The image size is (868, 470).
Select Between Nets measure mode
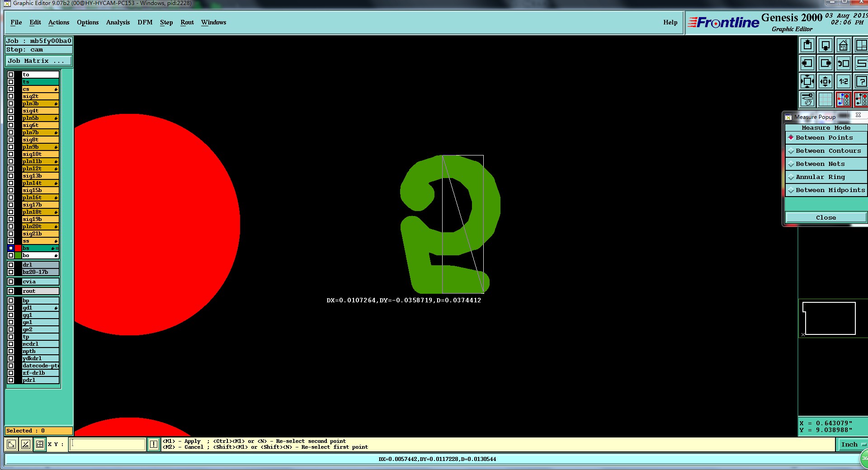(x=826, y=164)
